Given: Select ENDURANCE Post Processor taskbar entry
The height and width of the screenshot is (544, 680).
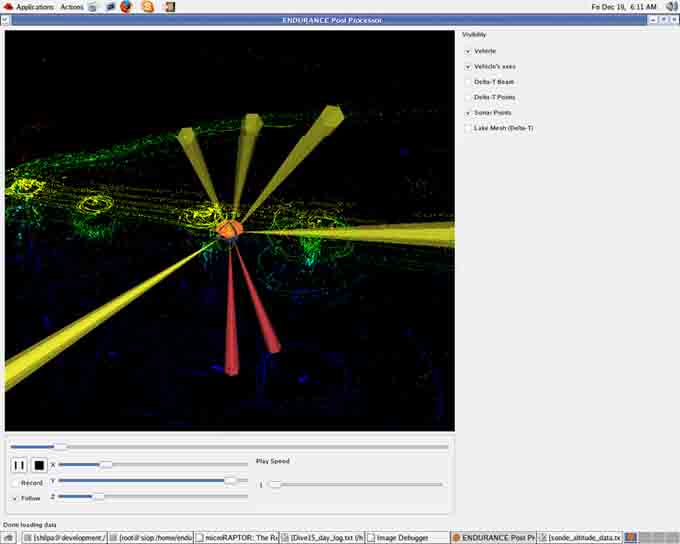Looking at the screenshot, I should (494, 538).
